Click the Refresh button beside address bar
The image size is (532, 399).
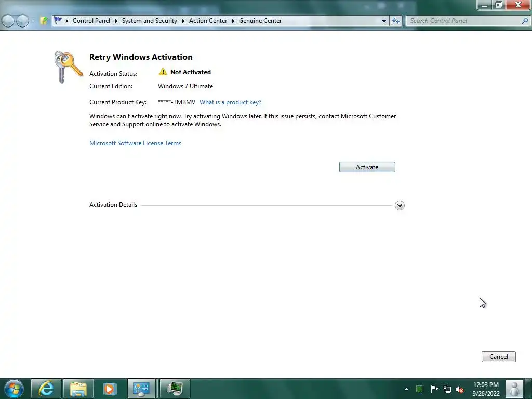[x=395, y=21]
